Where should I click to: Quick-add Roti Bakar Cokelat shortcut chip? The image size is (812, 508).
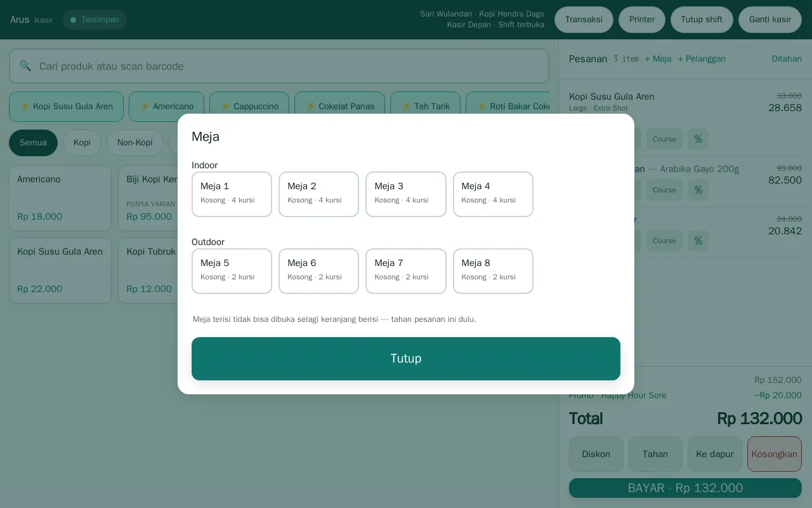[x=508, y=107]
